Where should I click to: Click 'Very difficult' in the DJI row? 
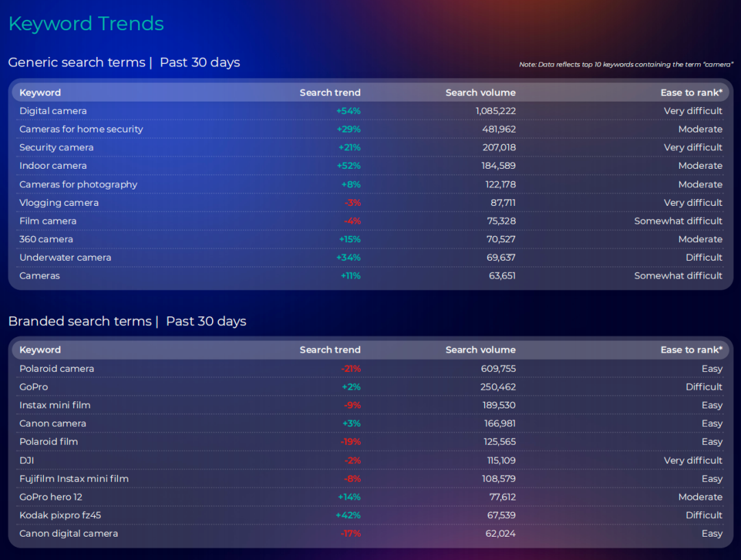tap(693, 460)
